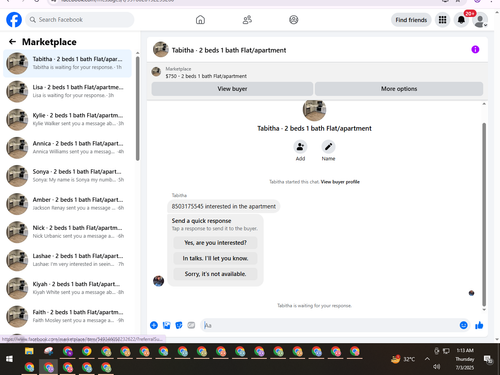Choose a sticker icon in composer
This screenshot has height=375, width=500.
tap(179, 325)
